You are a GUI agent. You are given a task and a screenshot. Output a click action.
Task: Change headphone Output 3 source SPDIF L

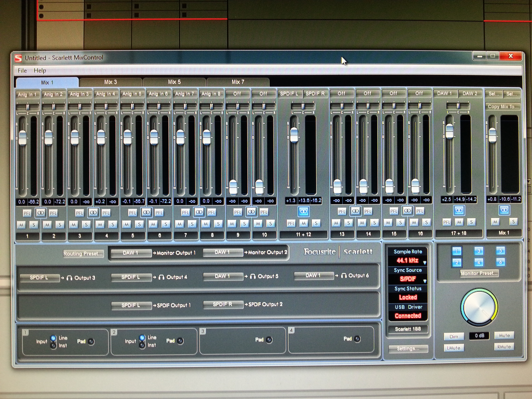pos(39,278)
